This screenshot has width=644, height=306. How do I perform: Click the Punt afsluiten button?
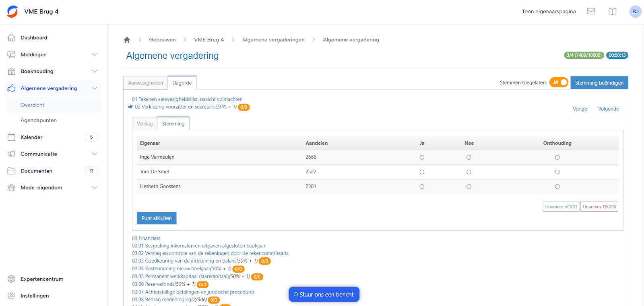(157, 218)
